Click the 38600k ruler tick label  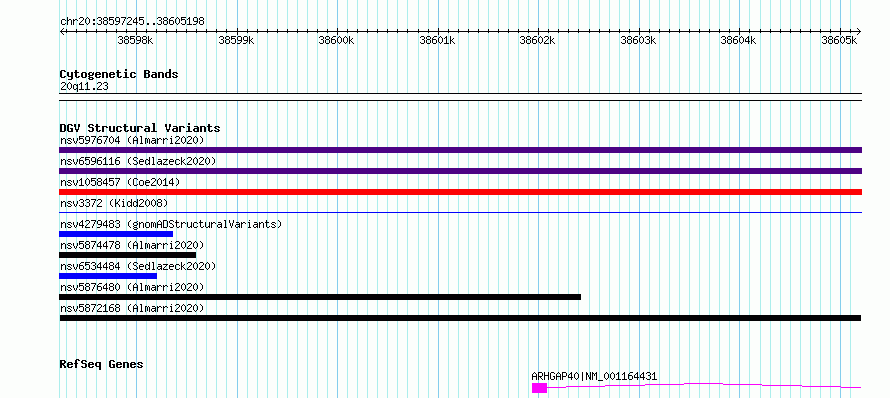pos(337,40)
